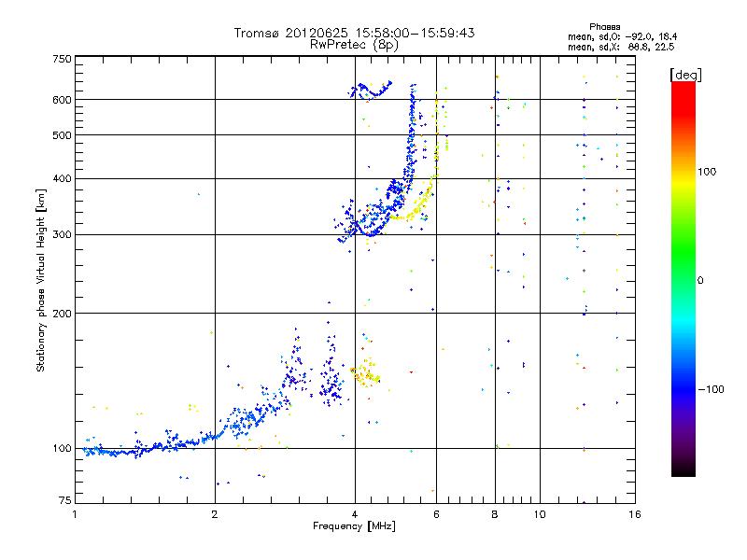This screenshot has width=747, height=560.
Task: Click the x-axis label '8'
Action: pyautogui.click(x=495, y=514)
